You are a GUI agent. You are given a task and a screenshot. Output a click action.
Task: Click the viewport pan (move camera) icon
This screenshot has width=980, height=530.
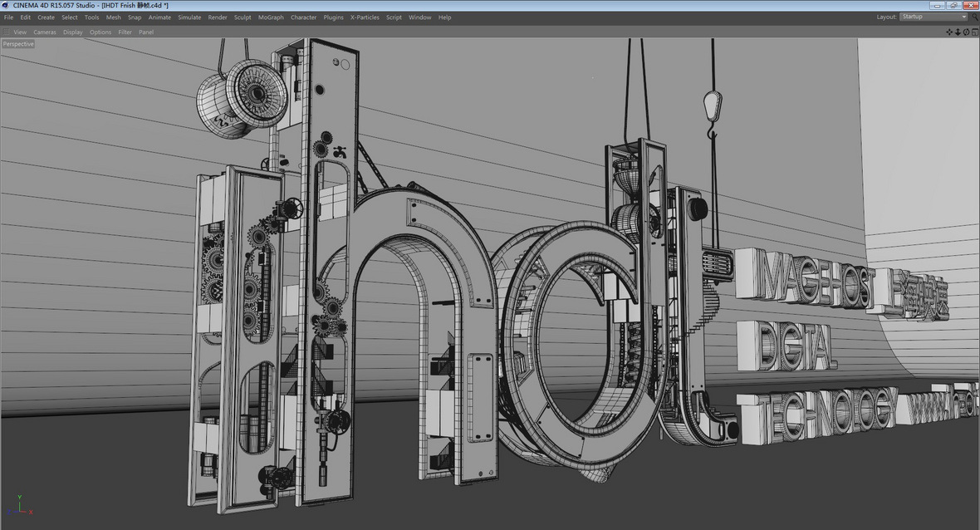(949, 32)
